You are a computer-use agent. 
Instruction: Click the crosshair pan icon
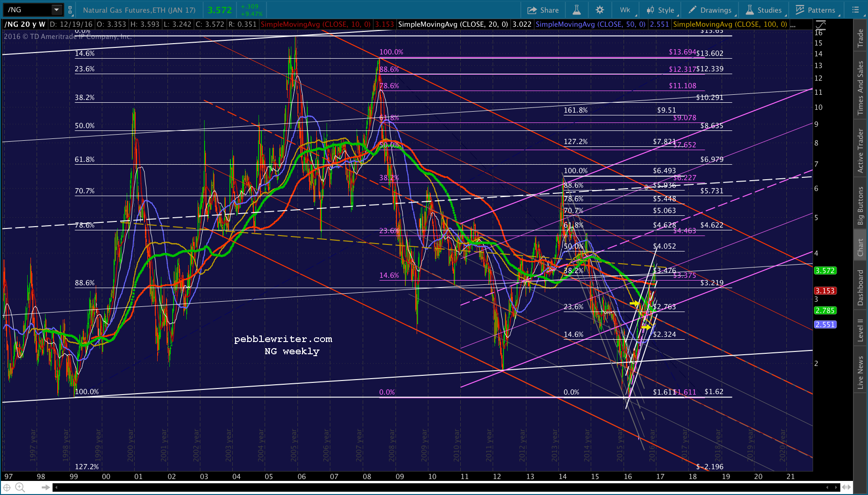tap(7, 488)
